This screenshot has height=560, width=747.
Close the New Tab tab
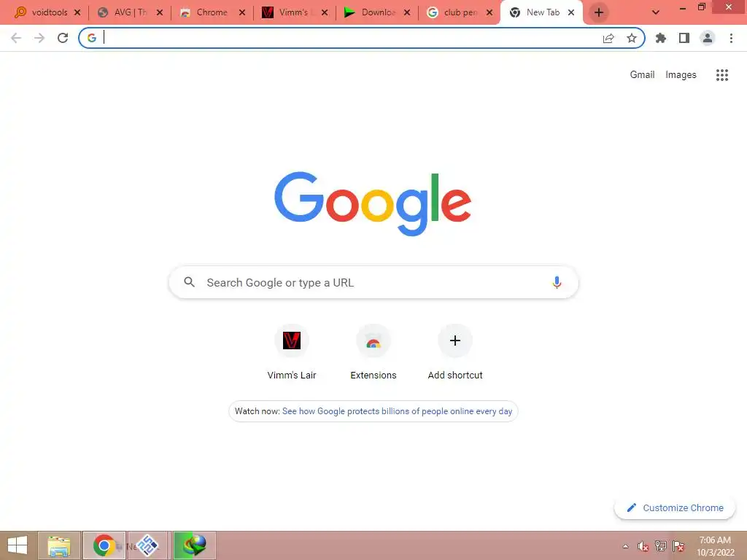[571, 12]
